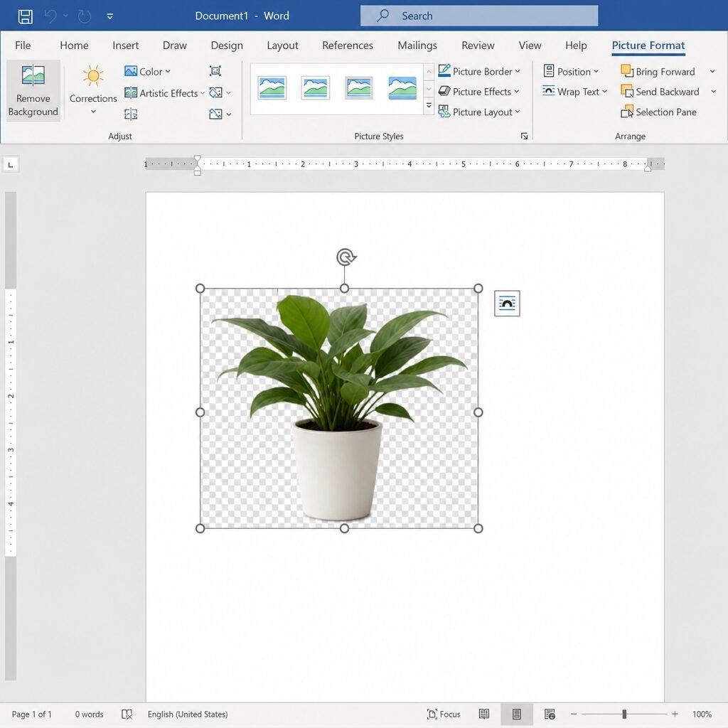Image resolution: width=728 pixels, height=728 pixels.
Task: Click the Change Picture icon
Action: 215,93
